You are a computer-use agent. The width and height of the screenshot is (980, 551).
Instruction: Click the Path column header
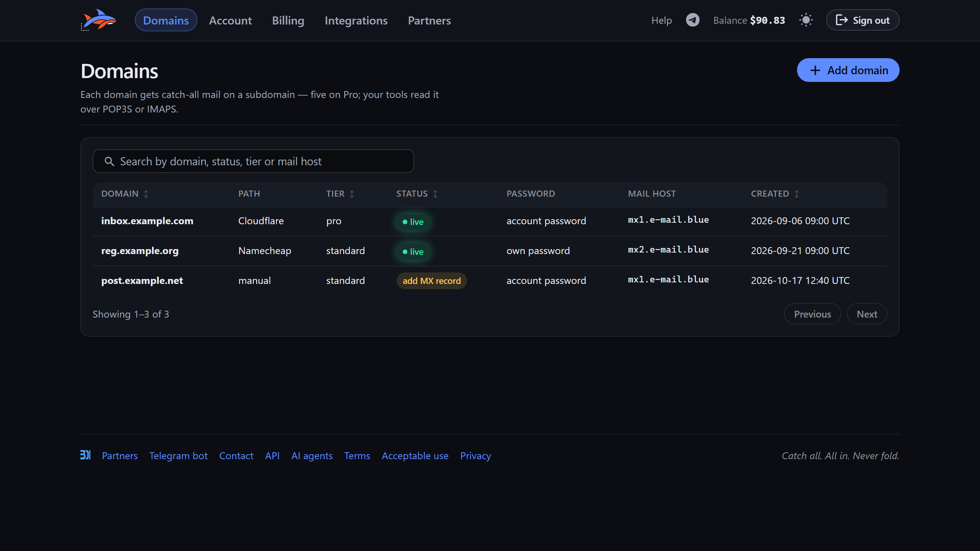coord(249,194)
